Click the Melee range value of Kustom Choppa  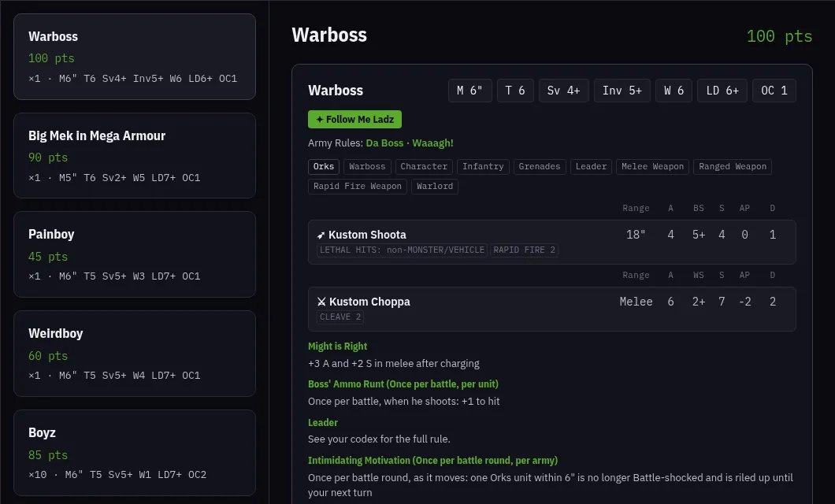(636, 302)
